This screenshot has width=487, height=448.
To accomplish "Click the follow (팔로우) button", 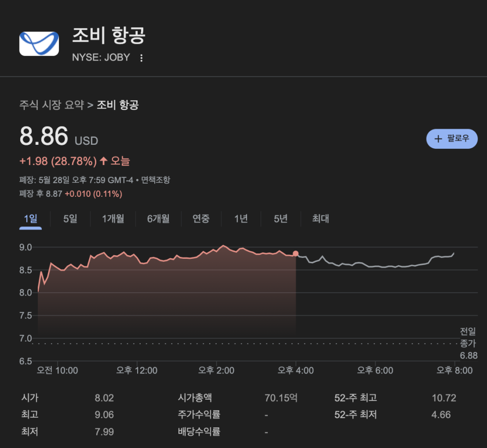I will click(452, 139).
